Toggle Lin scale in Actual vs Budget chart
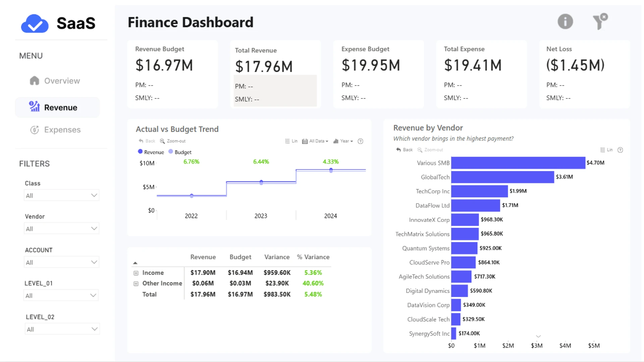644x362 pixels. click(x=291, y=141)
